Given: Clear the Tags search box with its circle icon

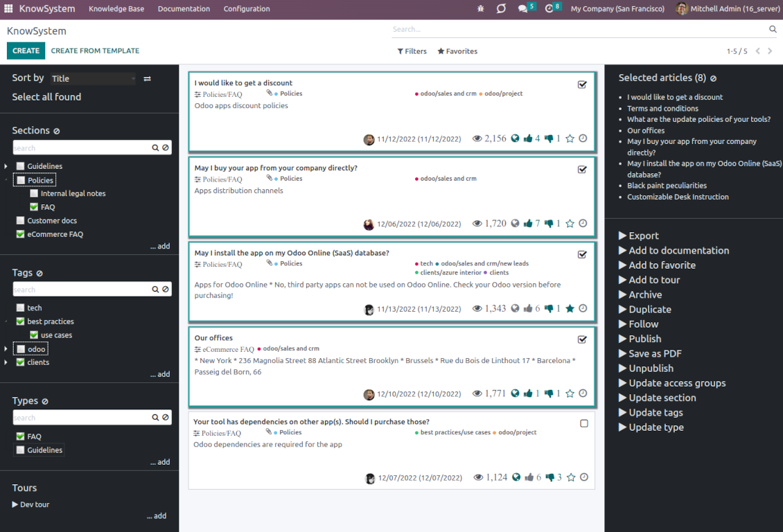Looking at the screenshot, I should tap(166, 290).
